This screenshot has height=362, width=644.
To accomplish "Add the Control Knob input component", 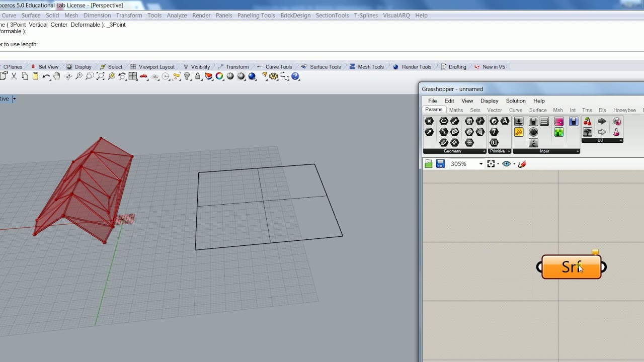I will click(x=533, y=132).
